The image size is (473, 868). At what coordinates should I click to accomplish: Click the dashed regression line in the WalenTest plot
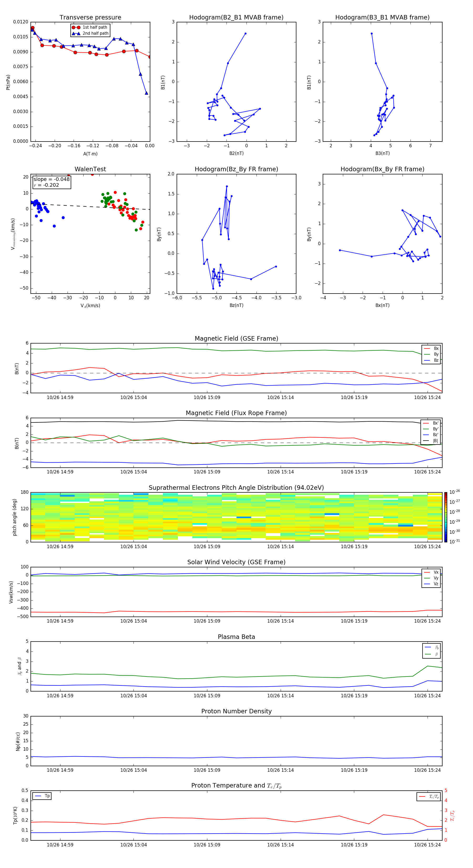pyautogui.click(x=90, y=206)
